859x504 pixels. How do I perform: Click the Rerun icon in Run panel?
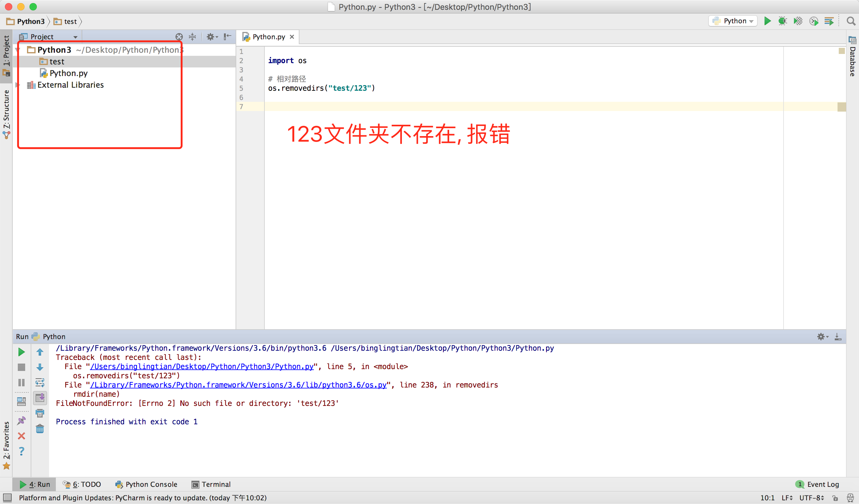(21, 352)
